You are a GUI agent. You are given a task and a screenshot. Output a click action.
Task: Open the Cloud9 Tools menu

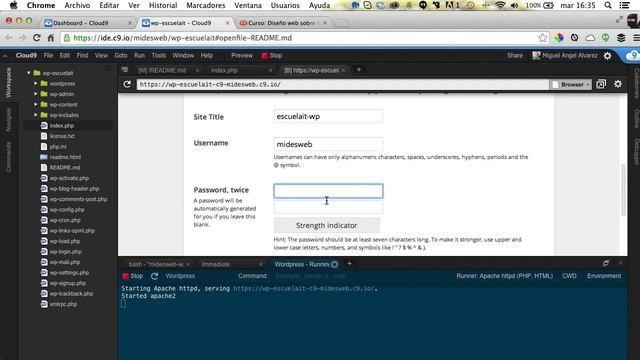click(x=158, y=56)
